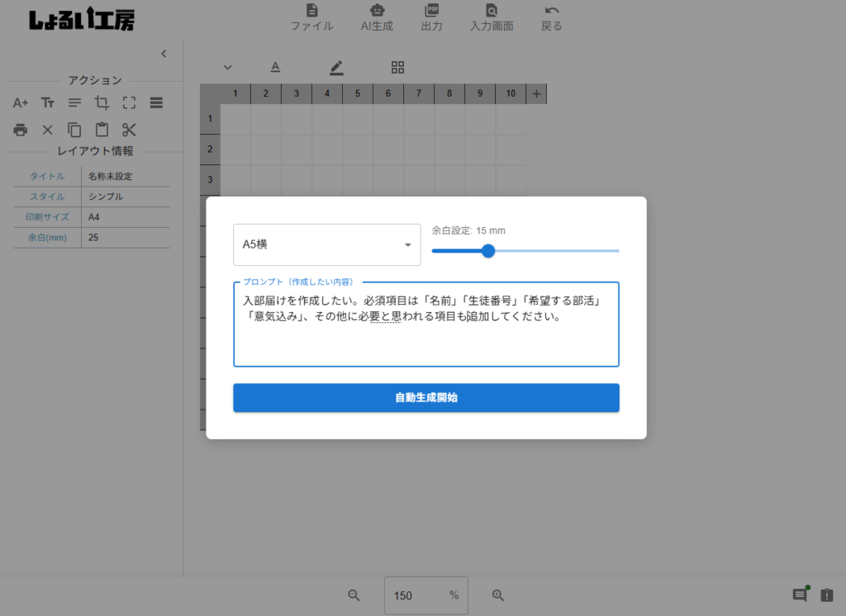Click the 出力 PDF export item

[431, 17]
